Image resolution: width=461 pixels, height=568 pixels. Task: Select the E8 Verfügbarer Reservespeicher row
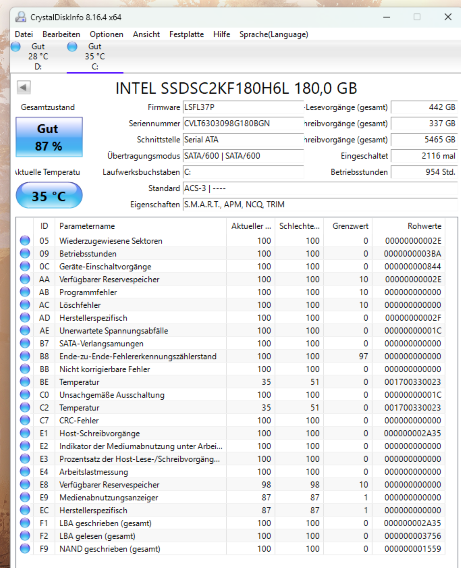coord(231,485)
